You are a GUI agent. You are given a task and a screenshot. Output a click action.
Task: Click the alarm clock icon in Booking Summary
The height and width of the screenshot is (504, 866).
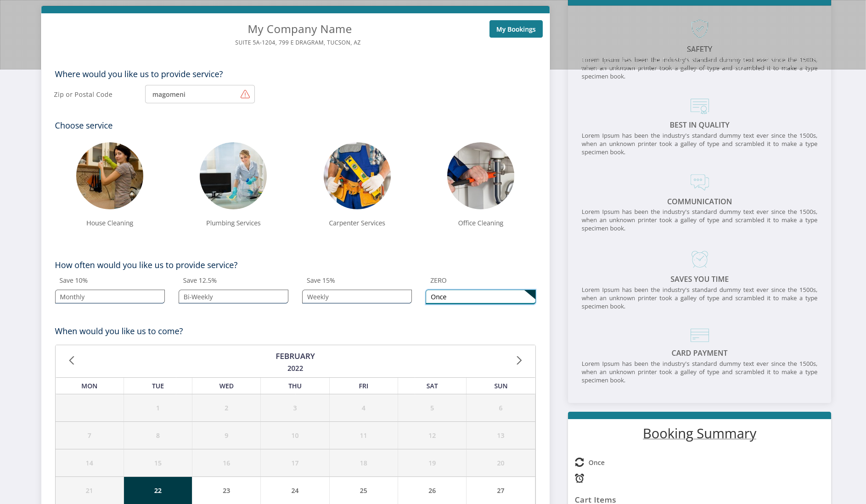pos(579,478)
